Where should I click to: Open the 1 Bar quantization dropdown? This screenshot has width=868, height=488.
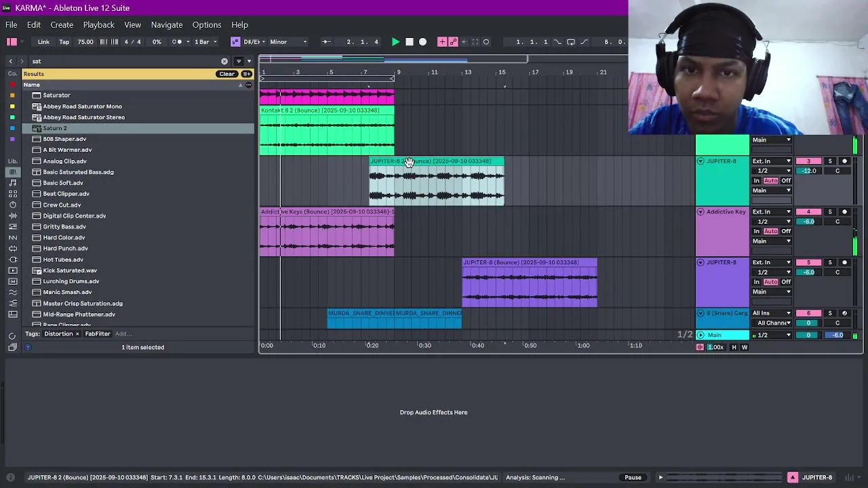click(205, 42)
